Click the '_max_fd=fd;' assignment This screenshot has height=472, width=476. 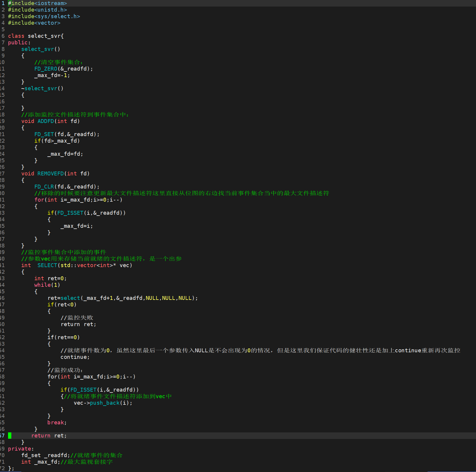click(x=65, y=154)
